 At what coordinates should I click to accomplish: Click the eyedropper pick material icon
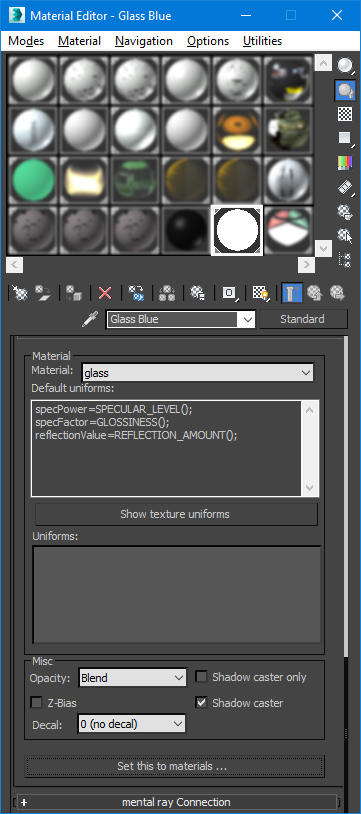click(91, 319)
